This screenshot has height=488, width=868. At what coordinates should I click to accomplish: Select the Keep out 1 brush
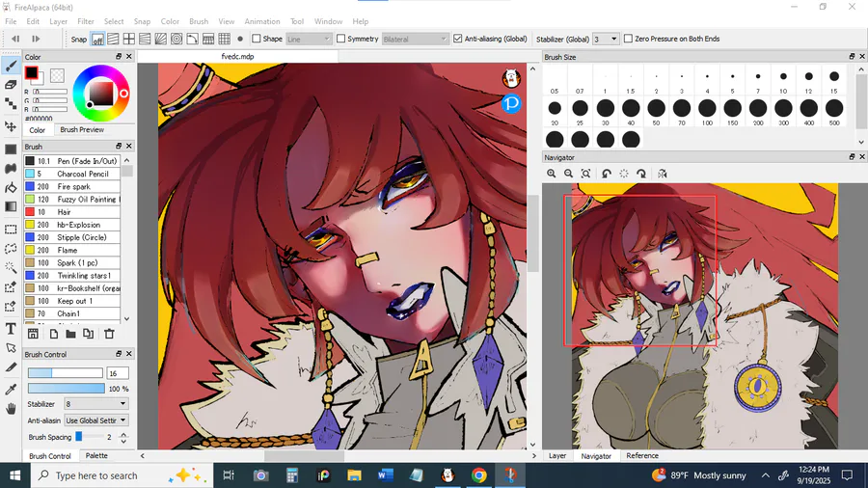(72, 301)
